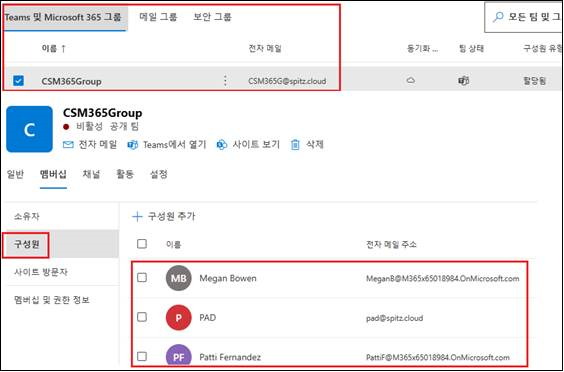The height and width of the screenshot is (372, 564).
Task: Check the PAD member checkbox
Action: point(142,317)
